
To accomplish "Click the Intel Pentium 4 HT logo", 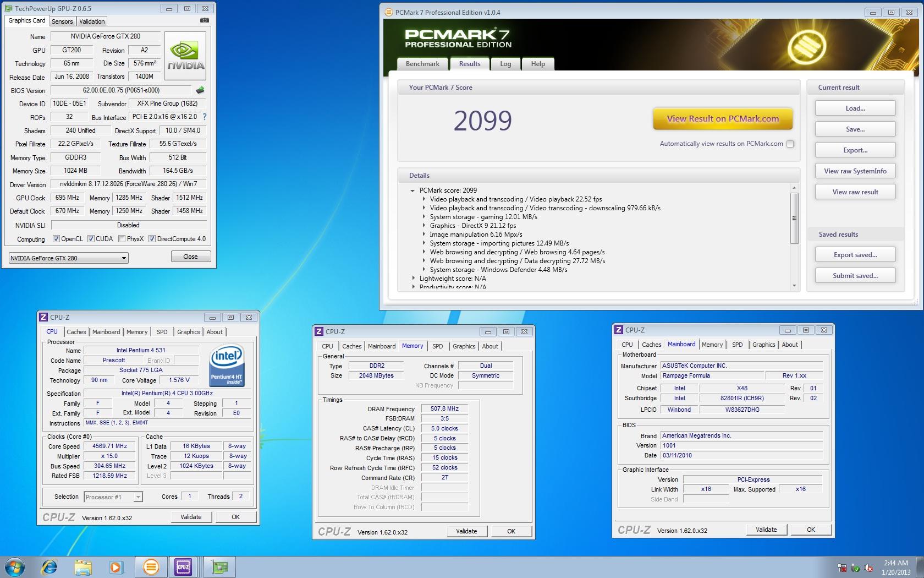I will click(x=227, y=366).
